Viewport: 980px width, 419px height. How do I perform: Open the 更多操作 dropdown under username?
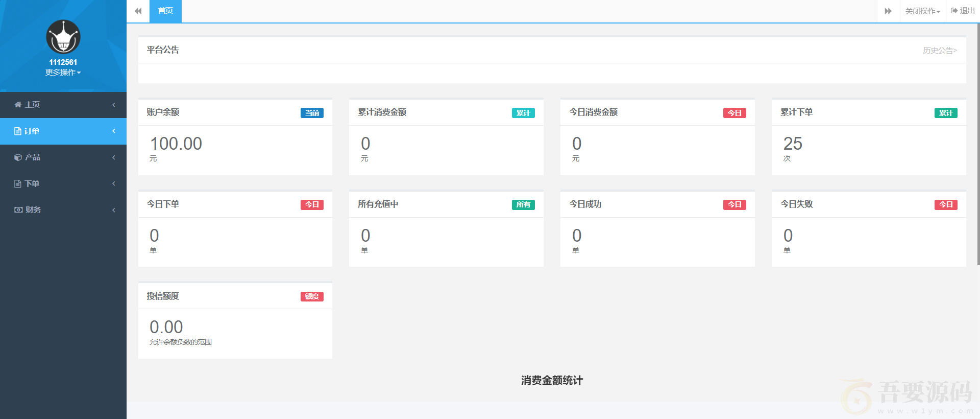point(63,73)
